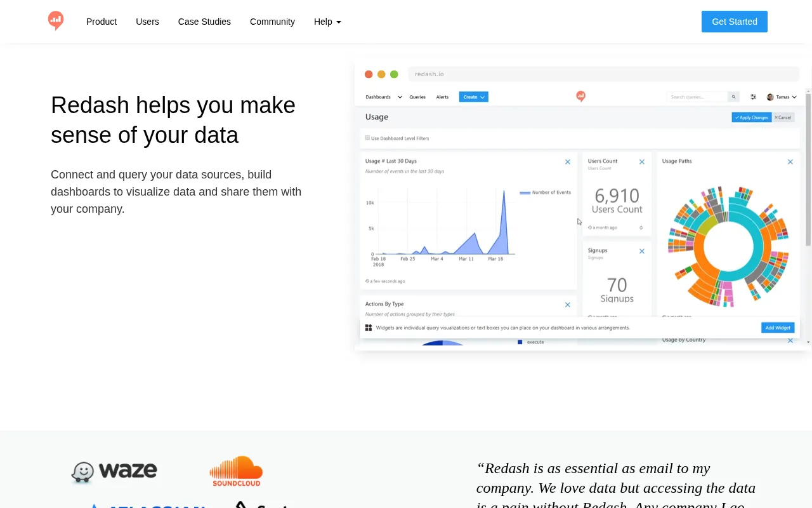The width and height of the screenshot is (812, 508).
Task: Click the 70 Signups value
Action: point(617,285)
